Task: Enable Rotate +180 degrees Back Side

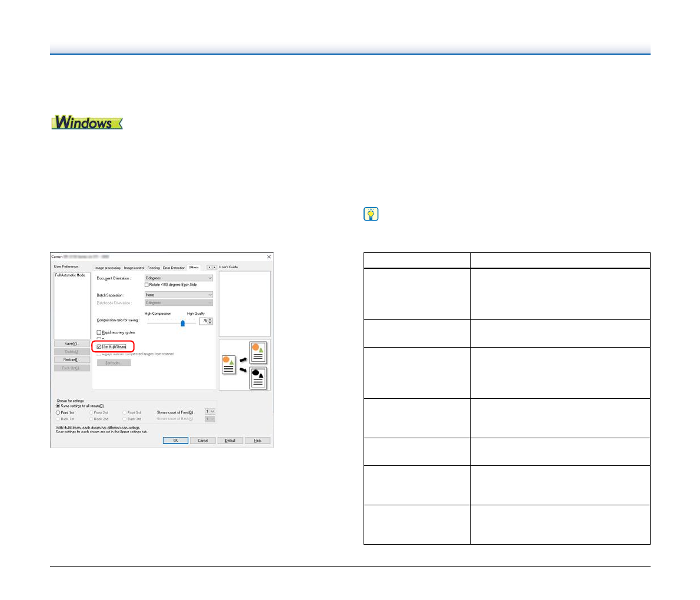Action: pos(147,285)
